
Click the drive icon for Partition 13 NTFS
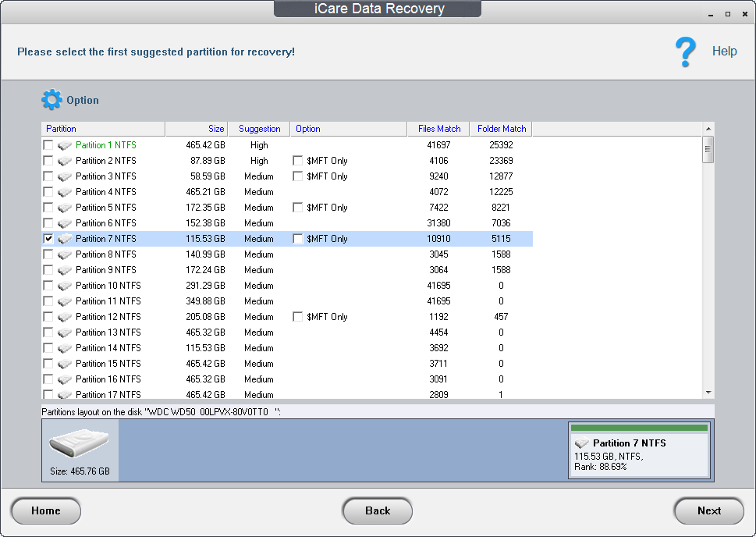(x=65, y=333)
